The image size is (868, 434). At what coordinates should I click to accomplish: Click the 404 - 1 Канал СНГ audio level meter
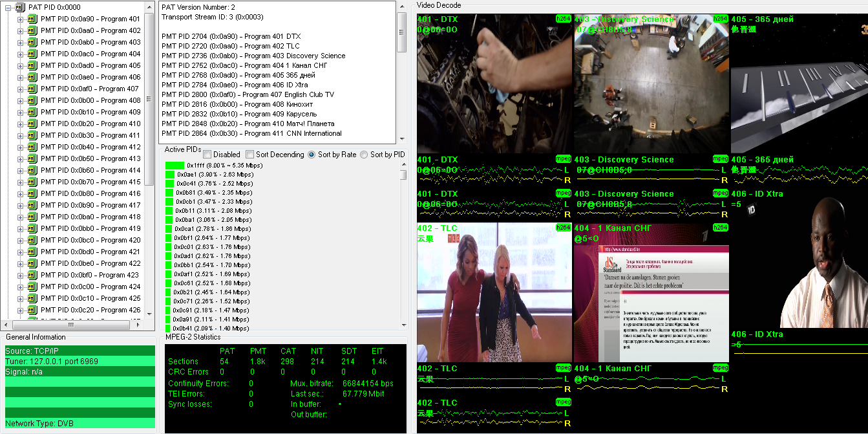pos(651,379)
